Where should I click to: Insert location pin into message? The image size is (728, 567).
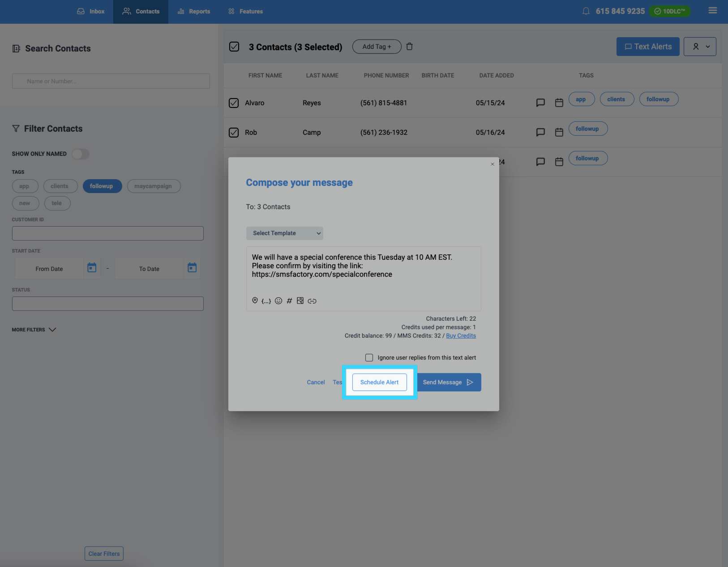(x=255, y=301)
